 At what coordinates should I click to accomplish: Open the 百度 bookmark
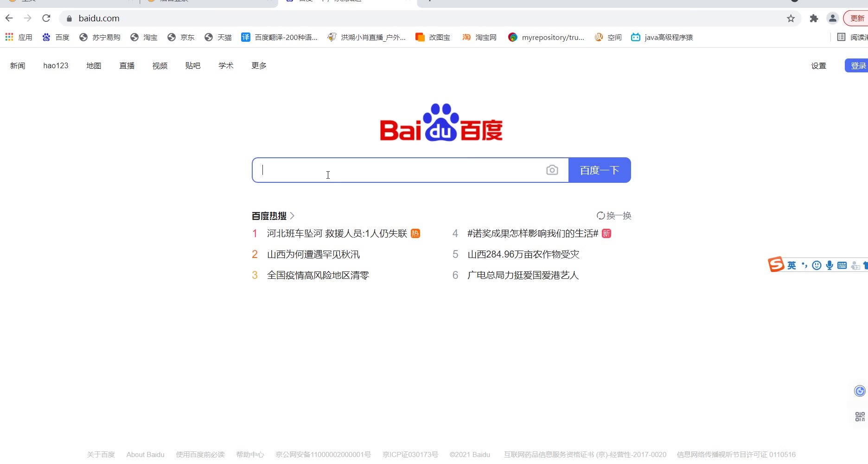click(x=56, y=37)
